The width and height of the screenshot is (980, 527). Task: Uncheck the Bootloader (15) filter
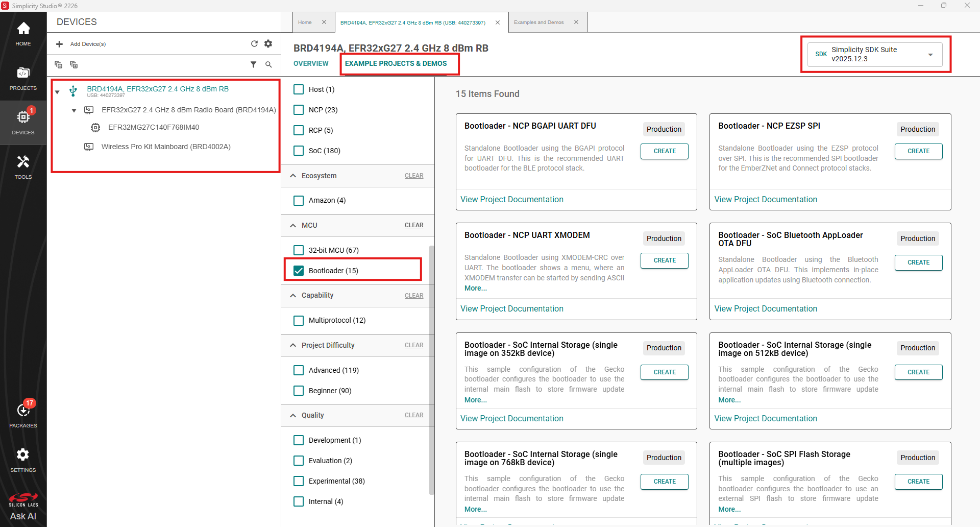299,271
